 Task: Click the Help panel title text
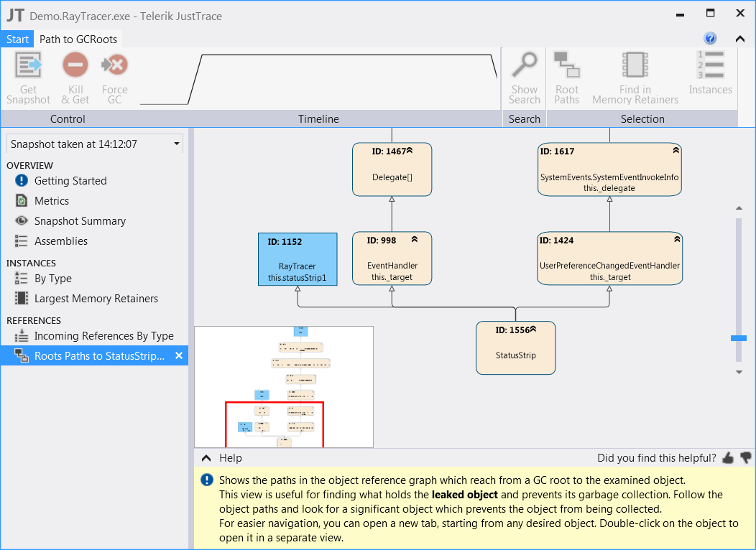pyautogui.click(x=231, y=458)
